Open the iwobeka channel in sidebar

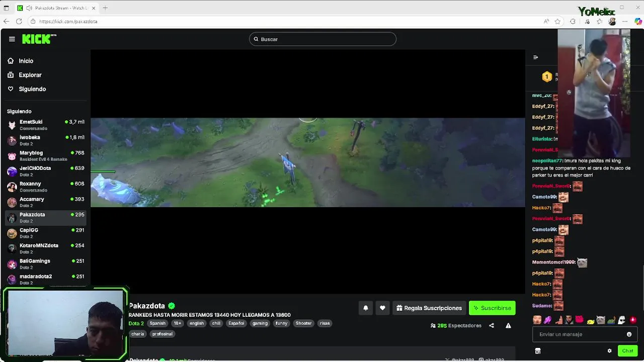coord(45,140)
